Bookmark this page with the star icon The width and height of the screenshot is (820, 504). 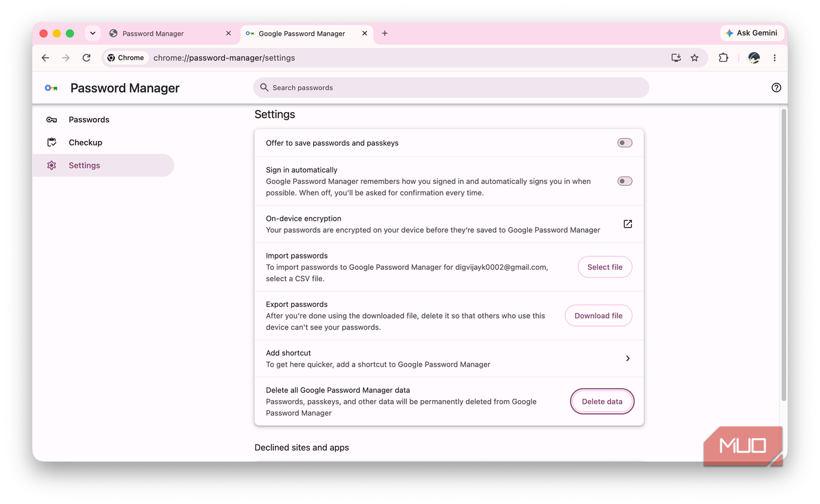(x=694, y=58)
